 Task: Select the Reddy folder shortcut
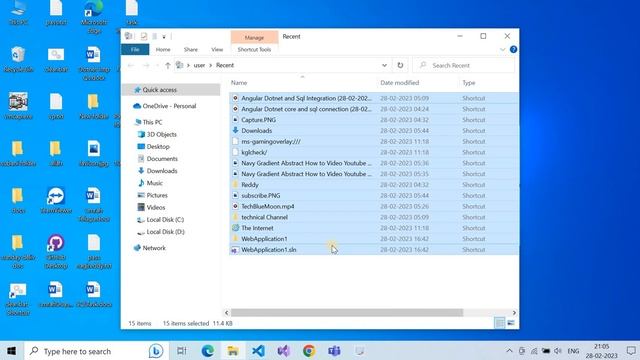click(x=374, y=185)
